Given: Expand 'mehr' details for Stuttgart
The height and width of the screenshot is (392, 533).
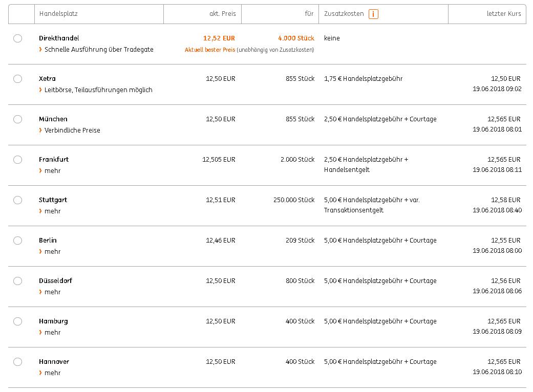Looking at the screenshot, I should point(52,211).
